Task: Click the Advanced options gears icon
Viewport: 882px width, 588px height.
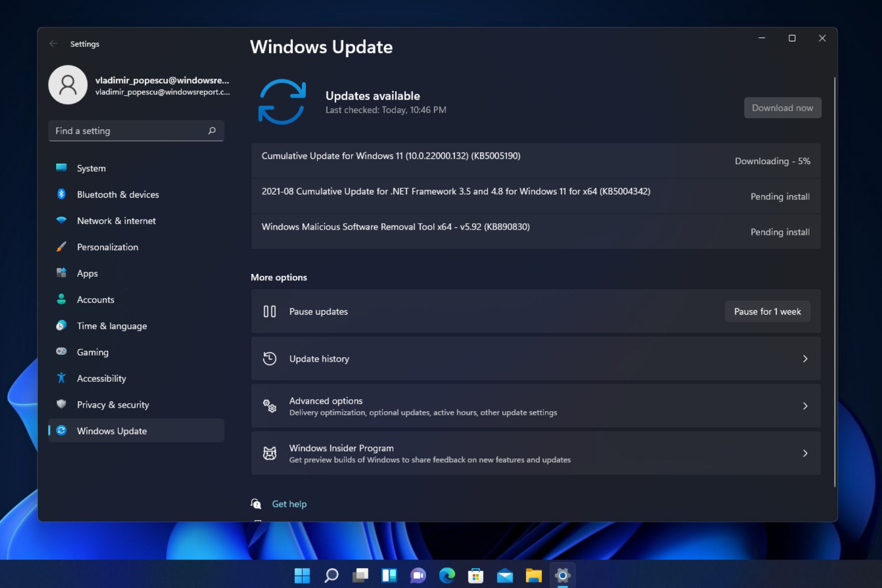Action: (270, 406)
